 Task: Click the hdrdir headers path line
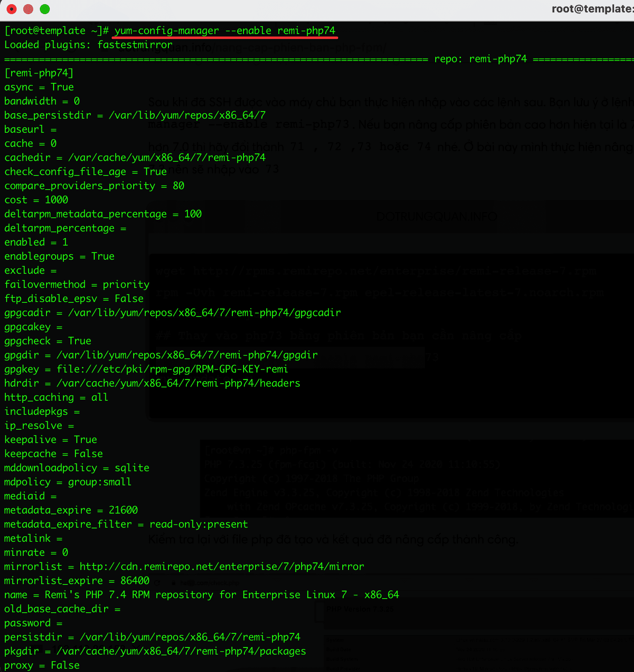[152, 383]
